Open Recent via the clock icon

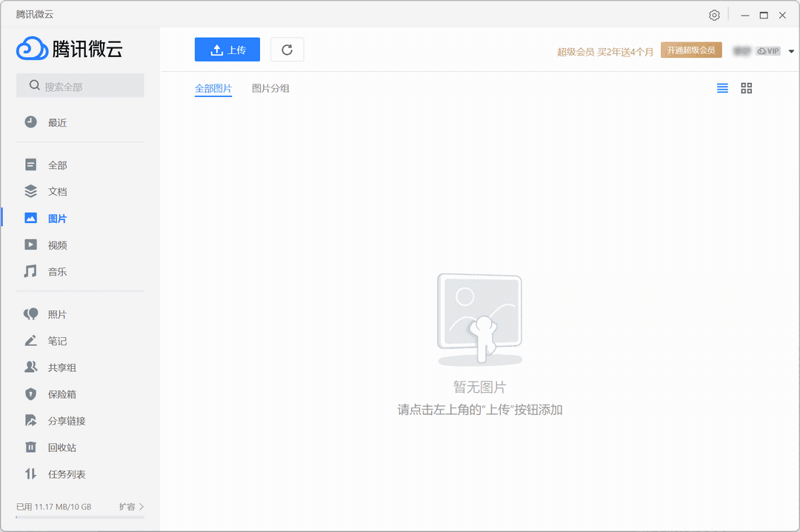(30, 122)
